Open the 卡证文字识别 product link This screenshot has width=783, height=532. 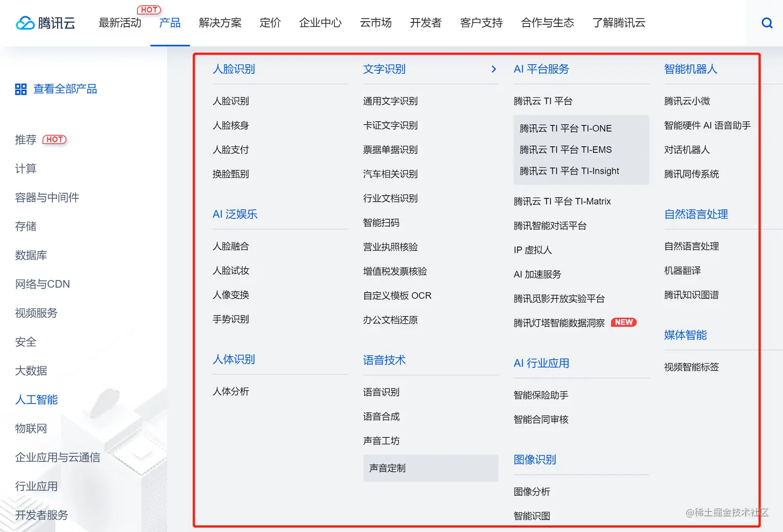[x=390, y=125]
